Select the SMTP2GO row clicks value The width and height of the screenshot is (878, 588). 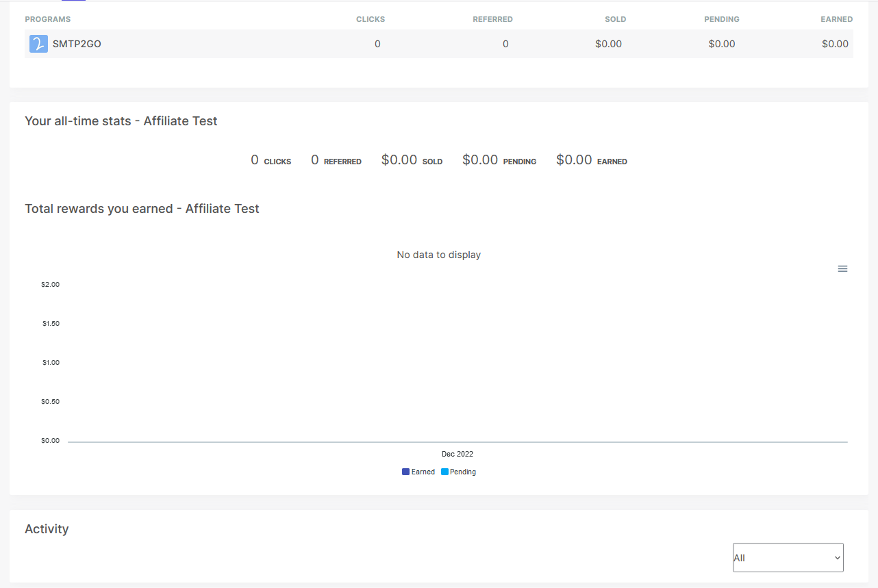(x=377, y=44)
